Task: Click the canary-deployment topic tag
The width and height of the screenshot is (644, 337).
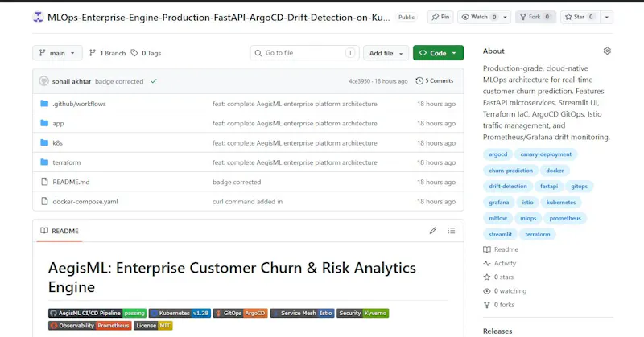Action: [546, 154]
